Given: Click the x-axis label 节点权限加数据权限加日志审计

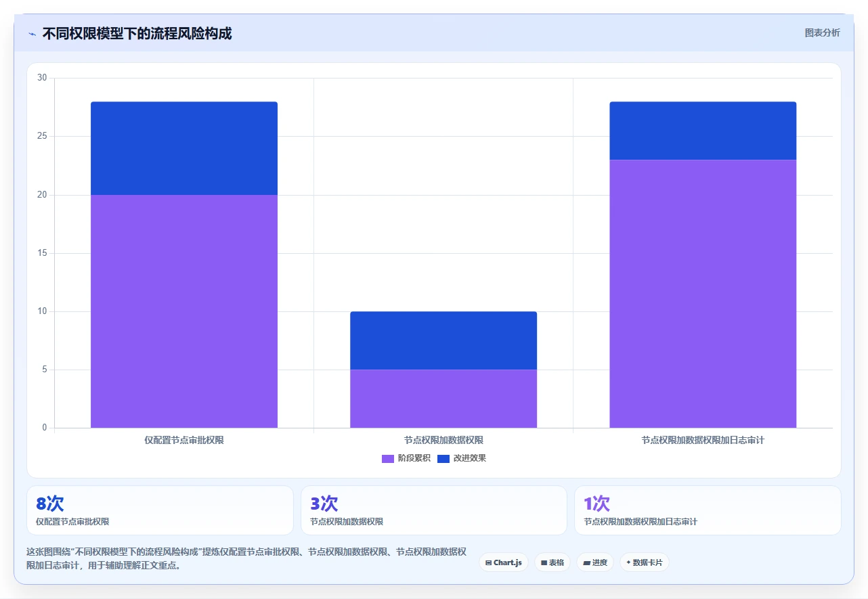Looking at the screenshot, I should pyautogui.click(x=703, y=440).
